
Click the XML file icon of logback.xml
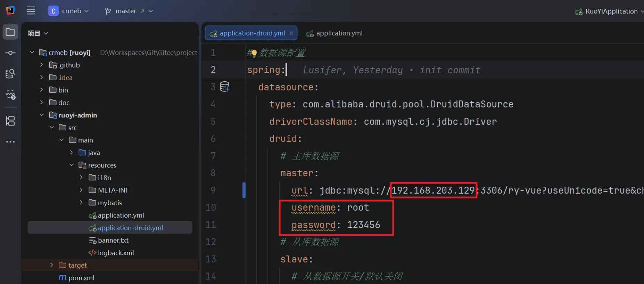92,253
